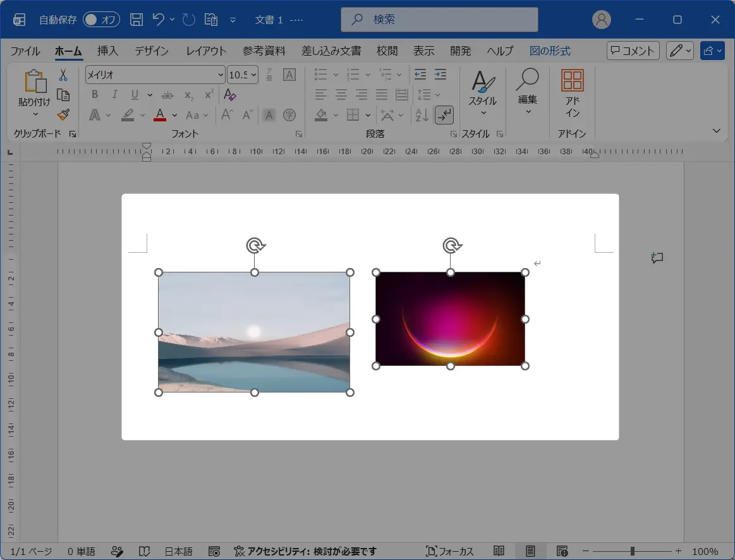
Task: Open the 挿入 ribbon tab
Action: (107, 51)
